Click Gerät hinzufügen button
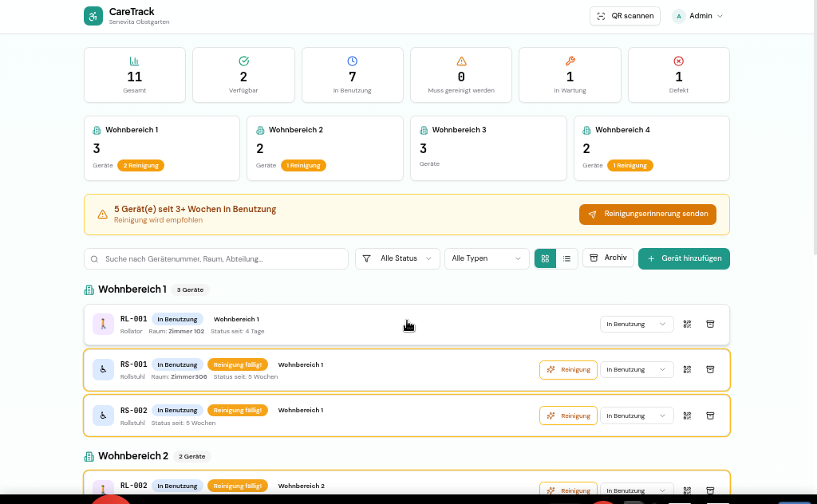 point(684,258)
